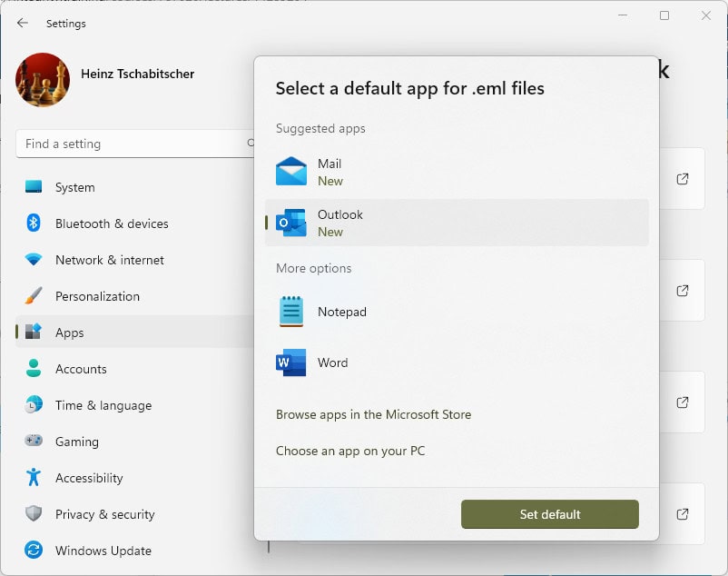Click the Outlook app icon
728x576 pixels.
click(290, 223)
